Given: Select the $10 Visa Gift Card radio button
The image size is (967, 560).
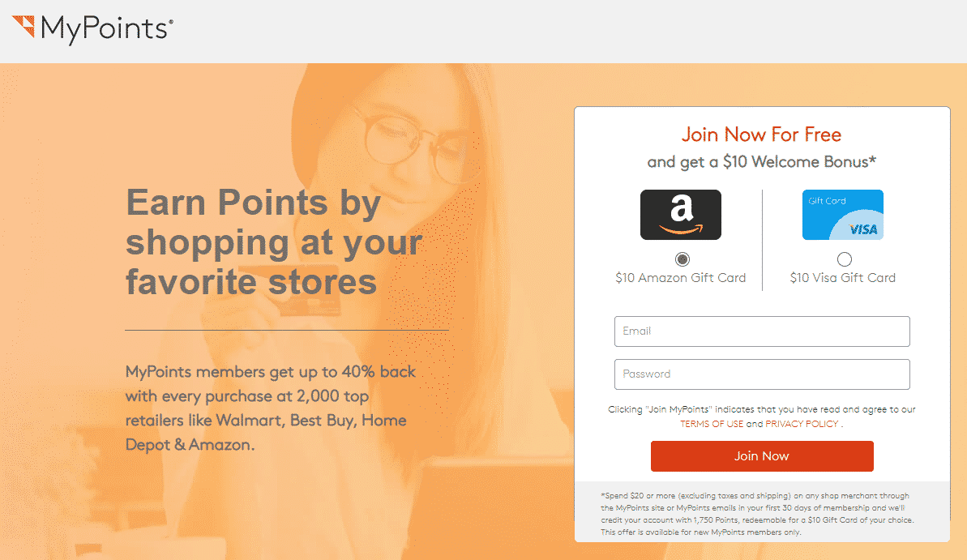Looking at the screenshot, I should pyautogui.click(x=845, y=259).
